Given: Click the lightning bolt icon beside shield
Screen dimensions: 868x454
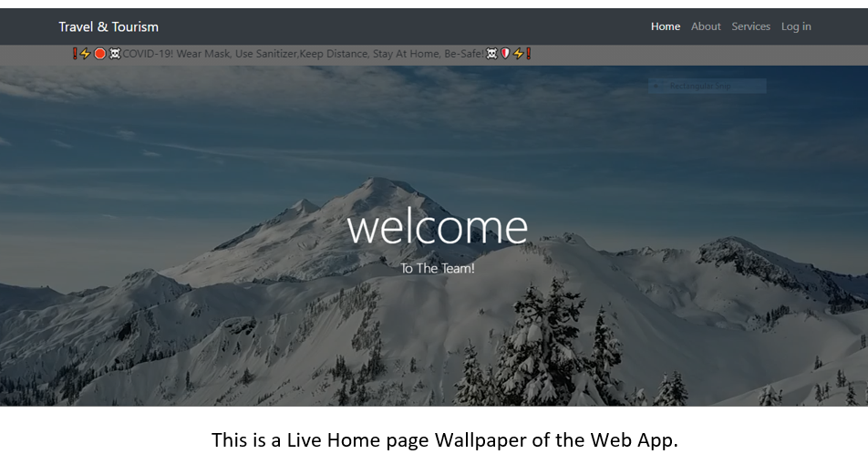Looking at the screenshot, I should coord(518,54).
